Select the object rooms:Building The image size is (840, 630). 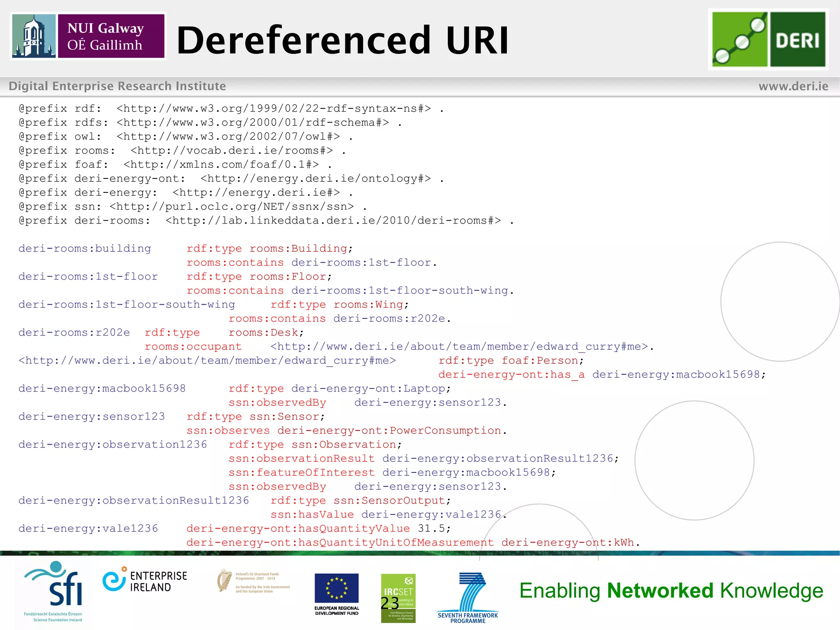pyautogui.click(x=299, y=249)
